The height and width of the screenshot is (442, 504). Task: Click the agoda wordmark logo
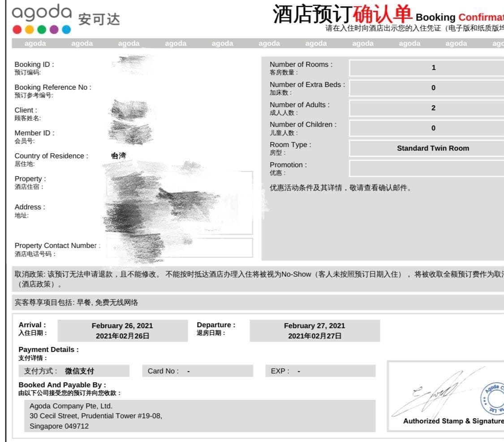pyautogui.click(x=42, y=13)
